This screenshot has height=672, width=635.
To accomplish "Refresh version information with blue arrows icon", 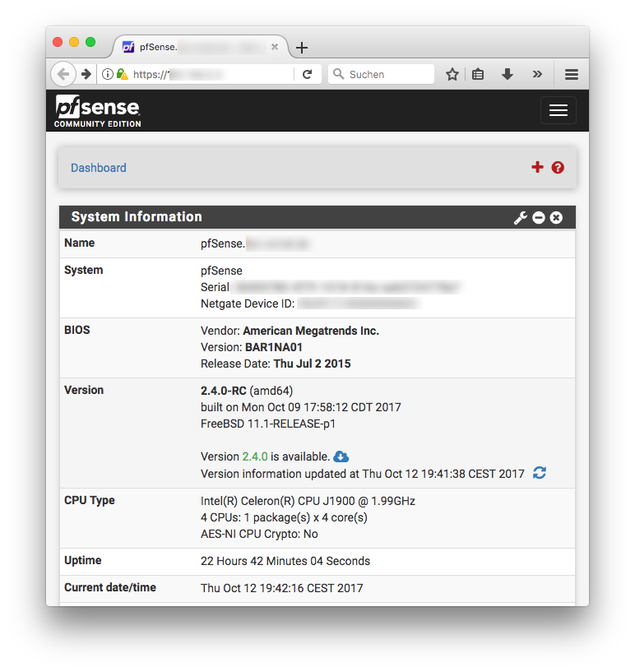I will point(540,473).
